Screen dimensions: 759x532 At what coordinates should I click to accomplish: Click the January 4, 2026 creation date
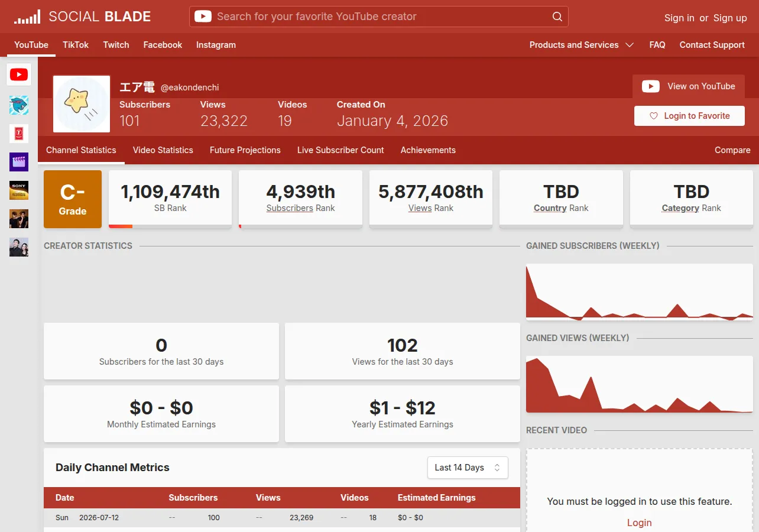pos(393,121)
